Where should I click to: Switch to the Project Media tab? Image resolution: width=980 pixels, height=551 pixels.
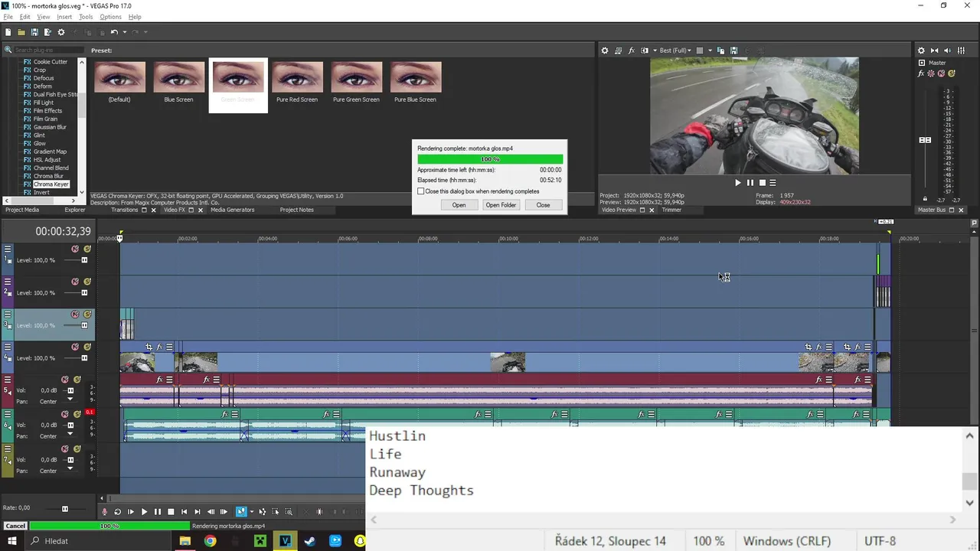22,210
